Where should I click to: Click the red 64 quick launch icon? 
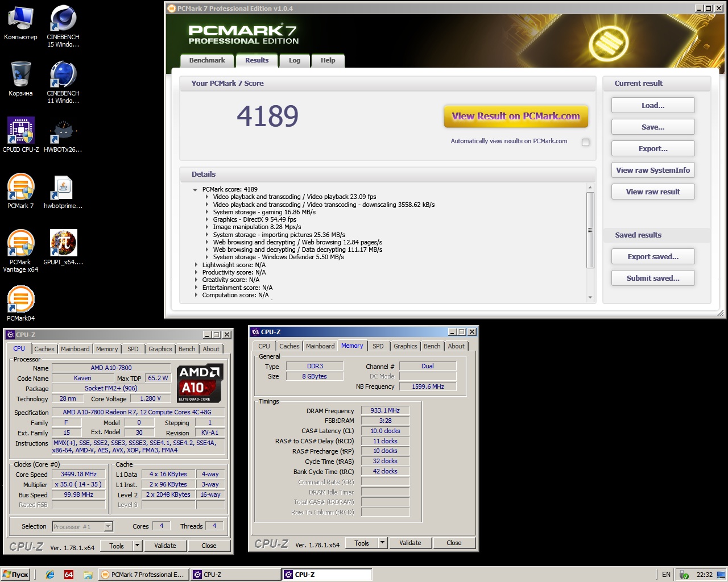(69, 575)
